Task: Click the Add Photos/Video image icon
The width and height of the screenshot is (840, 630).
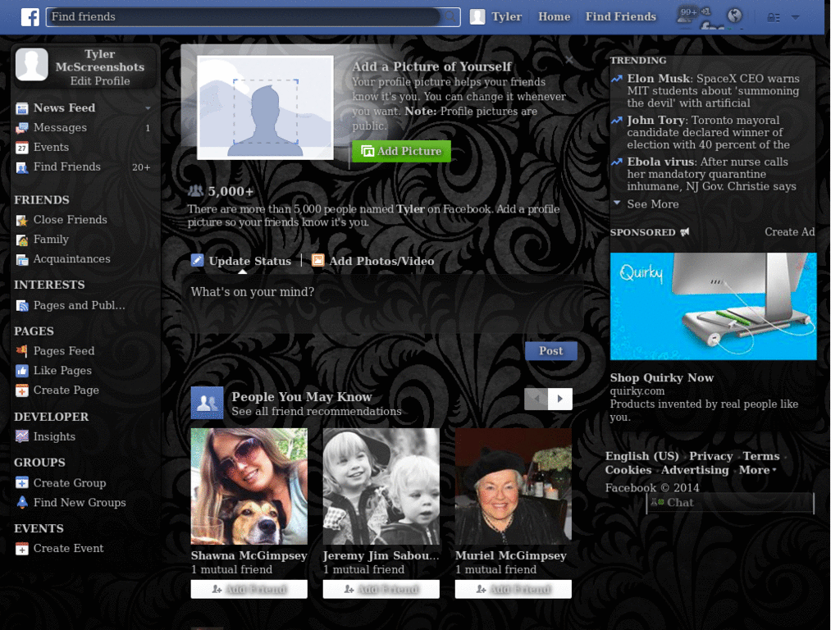Action: click(x=317, y=260)
